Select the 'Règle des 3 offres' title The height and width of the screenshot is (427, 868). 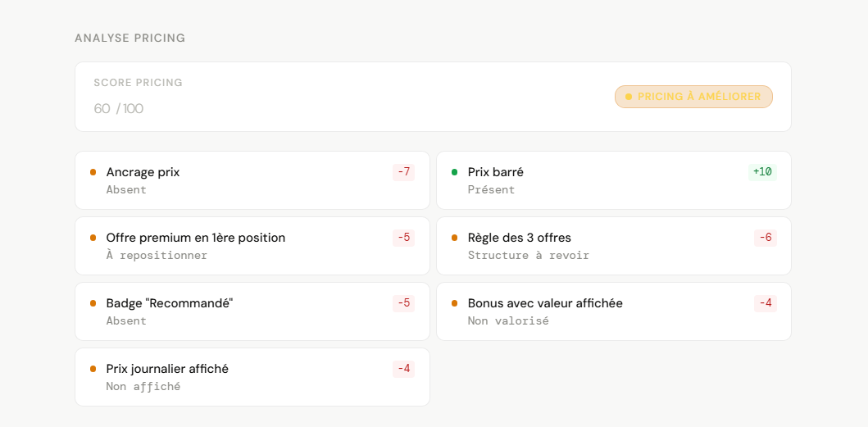point(520,238)
